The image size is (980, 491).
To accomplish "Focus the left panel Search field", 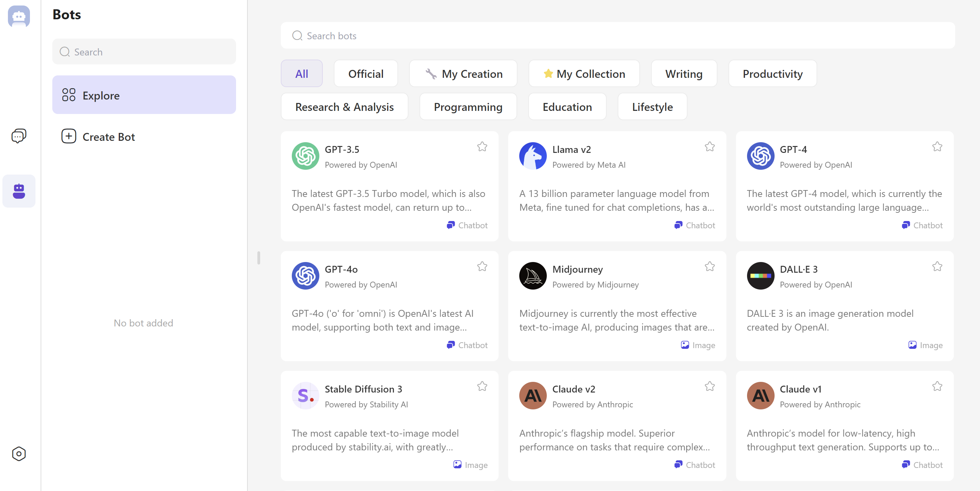I will coord(144,52).
